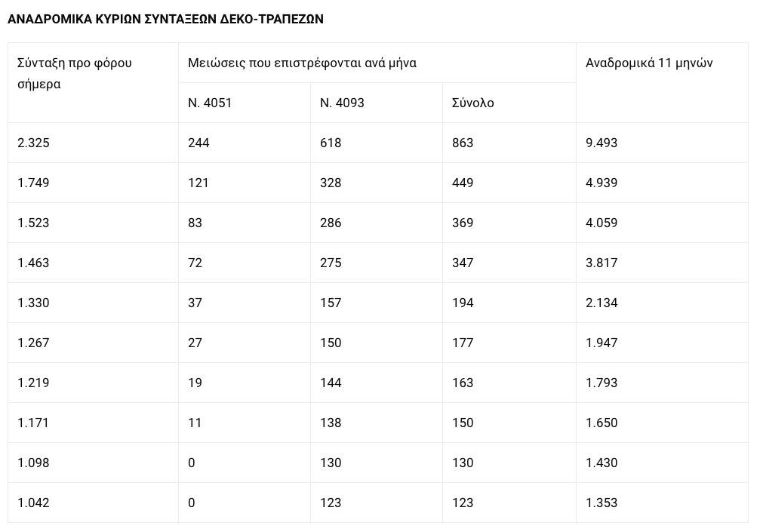Click the pension value 1.267 cell
Image resolution: width=760 pixels, height=532 pixels.
(93, 343)
